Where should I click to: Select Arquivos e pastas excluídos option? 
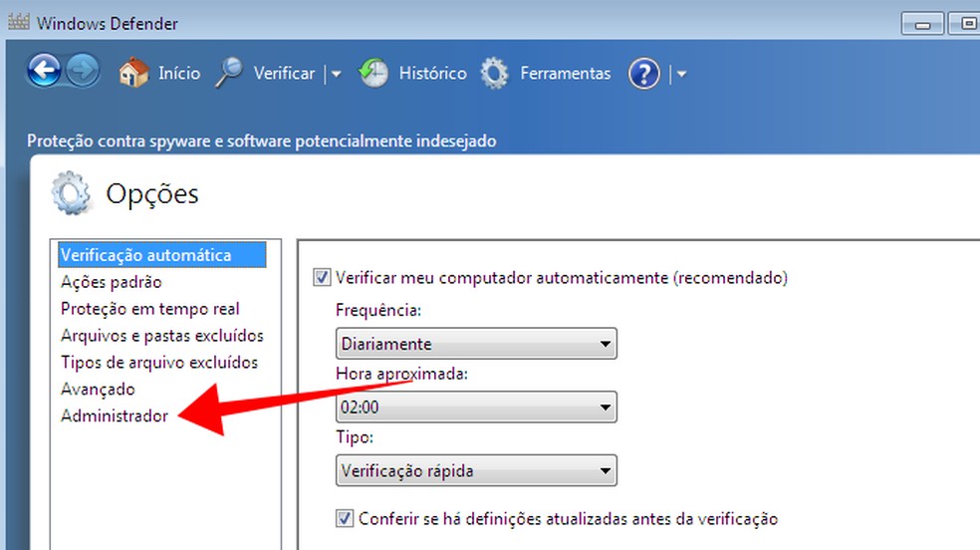tap(162, 336)
